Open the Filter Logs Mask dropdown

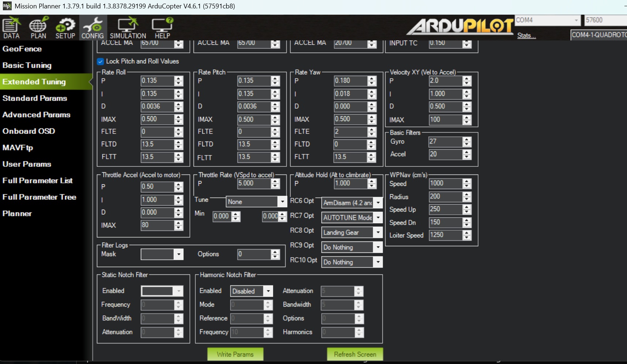[x=162, y=254]
